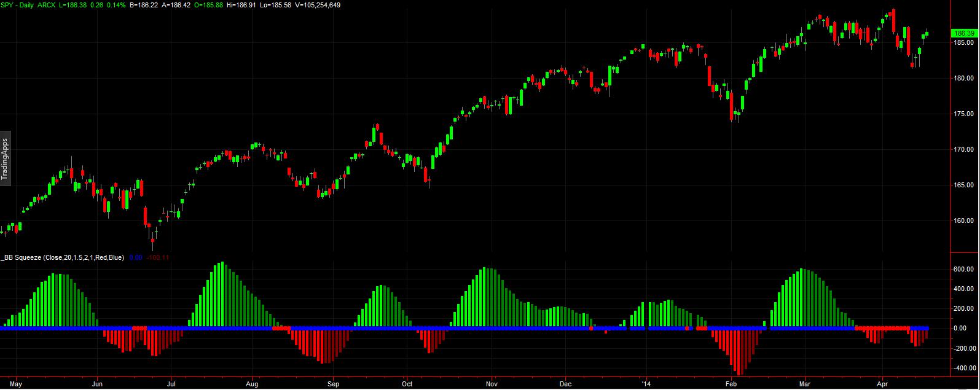
Task: Click the green 186.39 current price tag
Action: click(962, 33)
